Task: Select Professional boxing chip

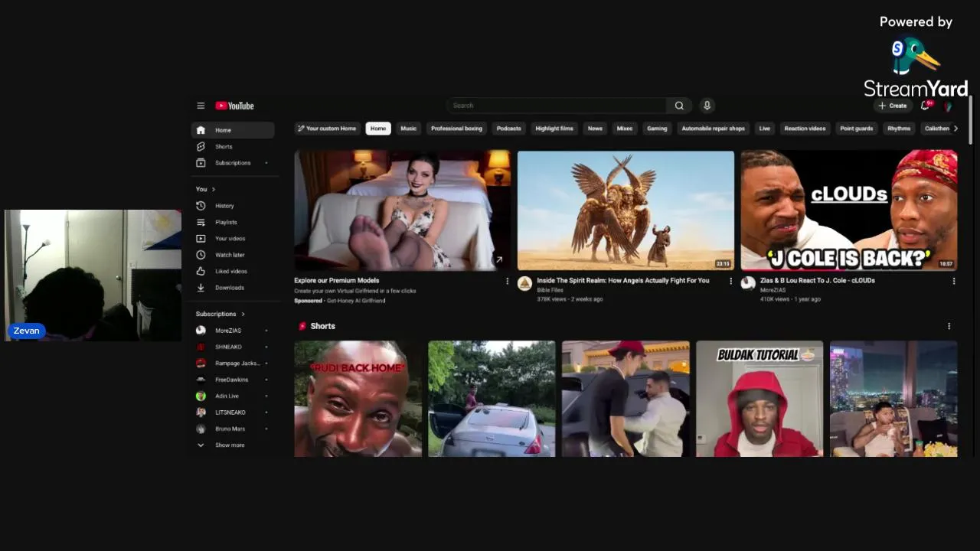Action: coord(456,129)
